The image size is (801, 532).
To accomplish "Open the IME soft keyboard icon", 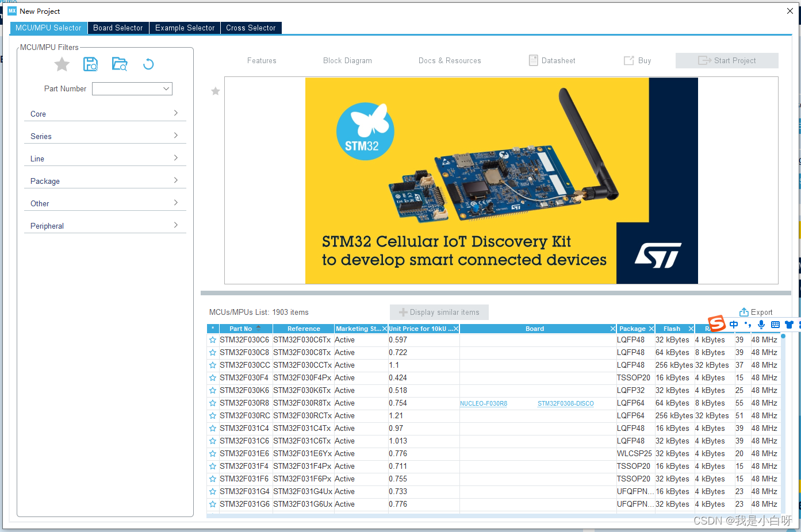I will (775, 325).
